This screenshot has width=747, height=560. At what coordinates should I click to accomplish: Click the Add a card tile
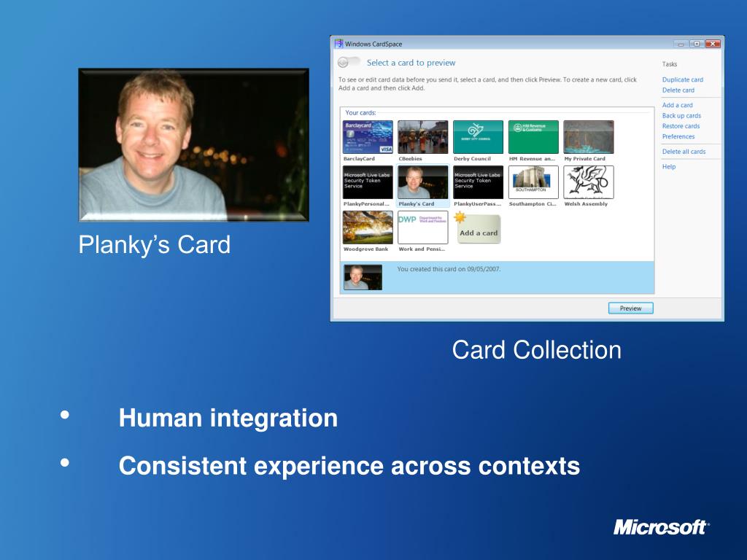point(479,229)
